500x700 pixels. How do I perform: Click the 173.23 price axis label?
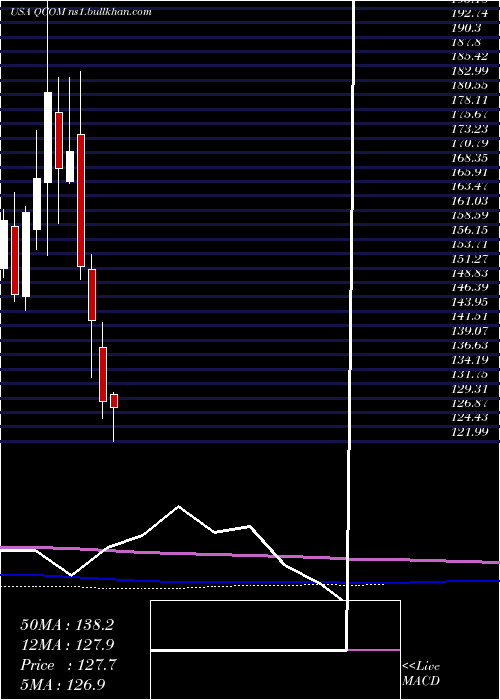[470, 129]
